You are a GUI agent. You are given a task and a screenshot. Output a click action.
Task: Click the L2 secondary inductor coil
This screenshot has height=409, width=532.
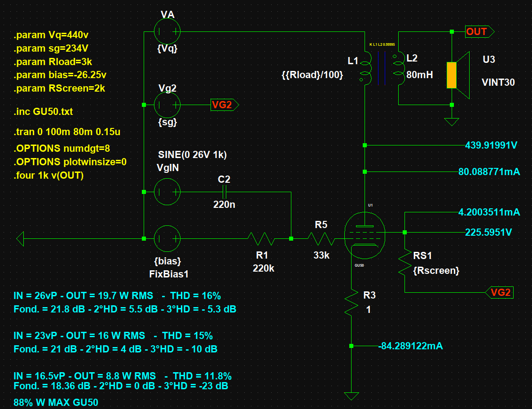coord(398,68)
